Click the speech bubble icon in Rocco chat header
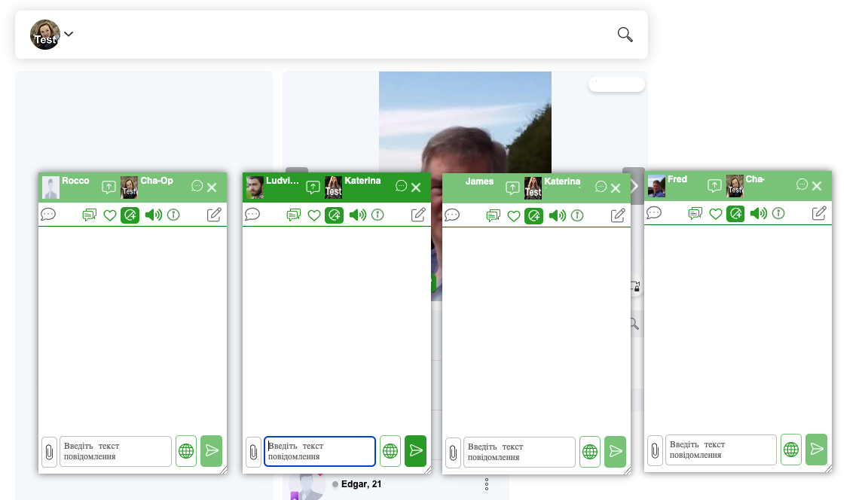This screenshot has height=500, width=868. click(x=197, y=186)
